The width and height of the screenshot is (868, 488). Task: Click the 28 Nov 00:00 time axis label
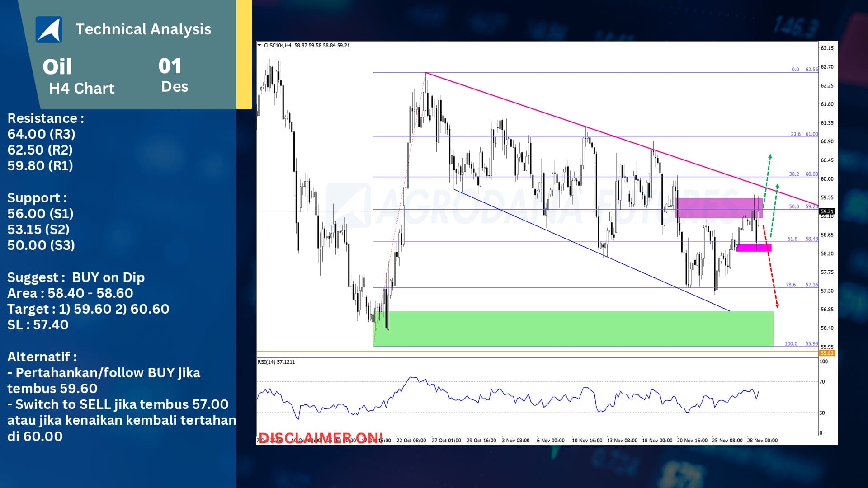click(762, 440)
